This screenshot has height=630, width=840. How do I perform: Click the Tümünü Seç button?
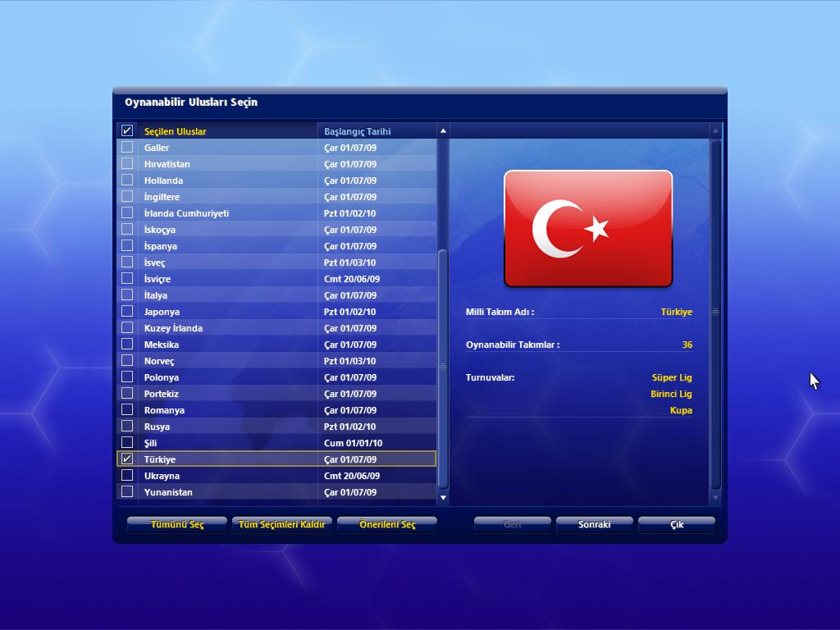click(x=177, y=524)
